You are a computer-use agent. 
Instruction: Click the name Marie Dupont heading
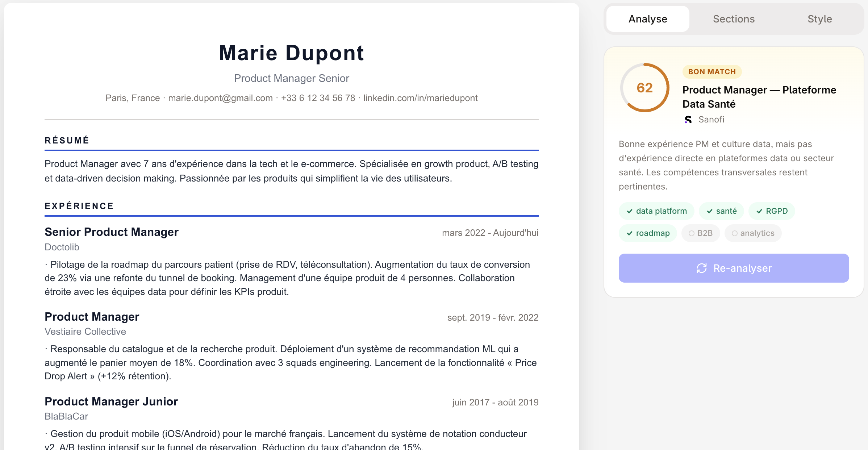click(291, 53)
